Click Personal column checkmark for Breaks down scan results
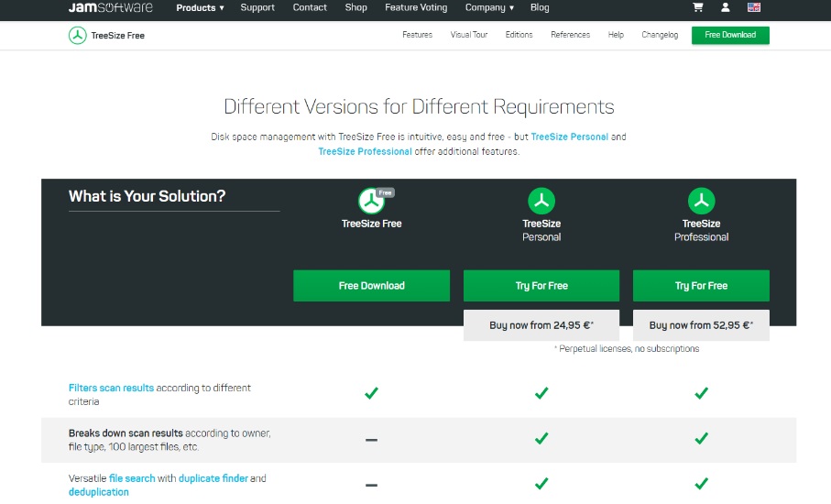This screenshot has height=504, width=831. [541, 438]
